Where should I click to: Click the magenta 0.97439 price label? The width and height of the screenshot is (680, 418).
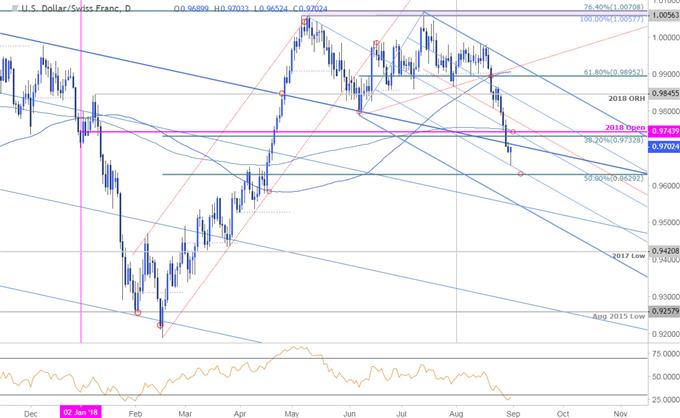pos(664,131)
